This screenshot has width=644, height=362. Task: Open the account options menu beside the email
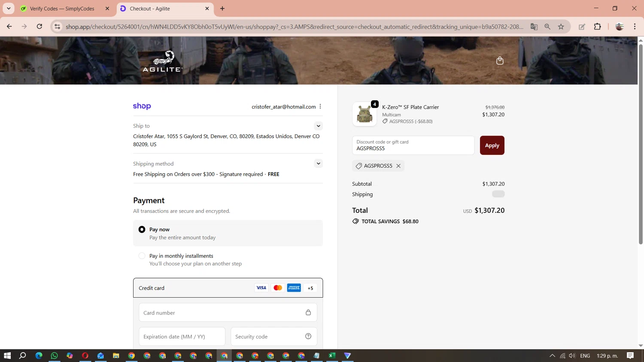320,106
